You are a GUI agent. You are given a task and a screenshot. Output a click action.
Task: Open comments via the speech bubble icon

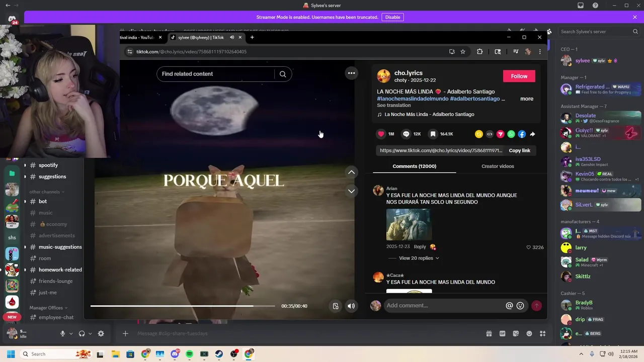coord(406,134)
